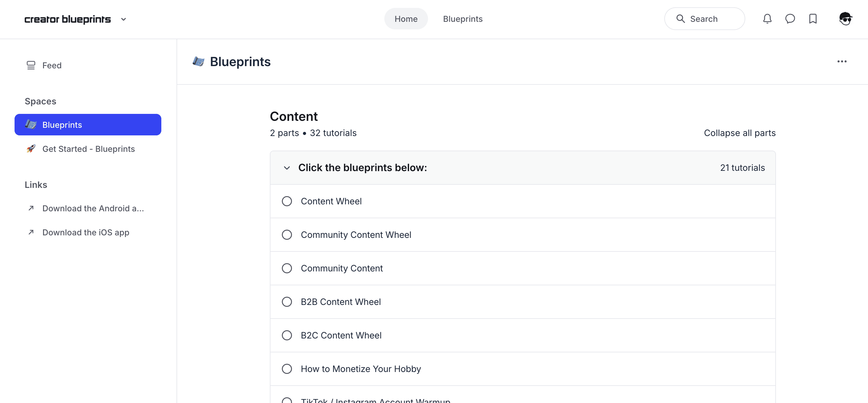This screenshot has height=403, width=868.
Task: Click the '2 parts • 32 tutorials' summary
Action: pyautogui.click(x=313, y=133)
